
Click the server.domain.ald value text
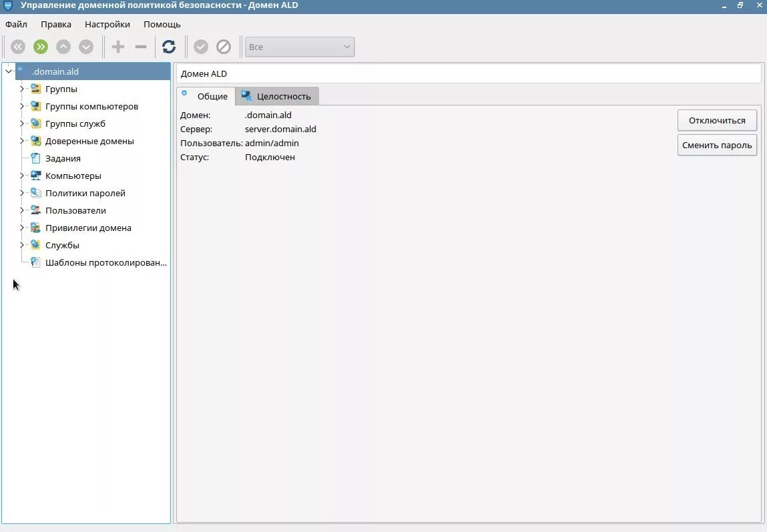tap(280, 129)
